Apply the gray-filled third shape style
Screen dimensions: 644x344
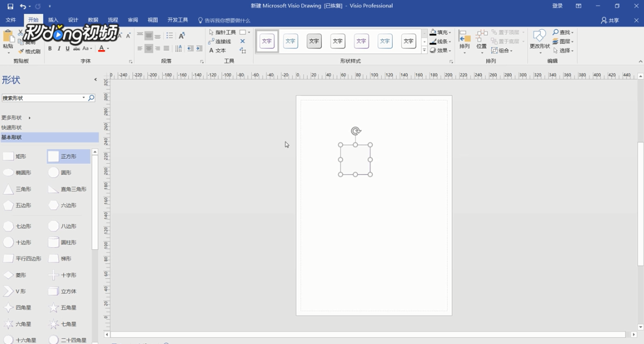(x=314, y=41)
